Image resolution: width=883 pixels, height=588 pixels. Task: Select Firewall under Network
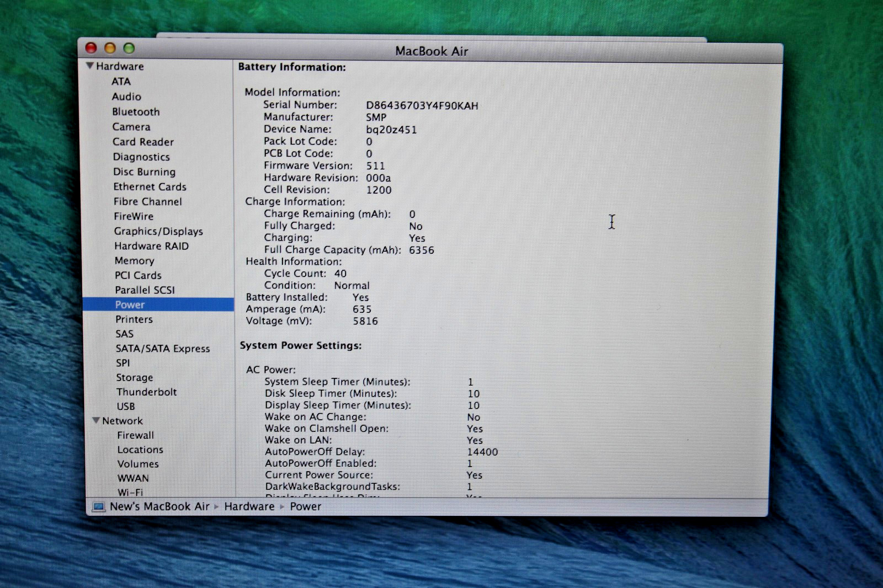coord(136,435)
